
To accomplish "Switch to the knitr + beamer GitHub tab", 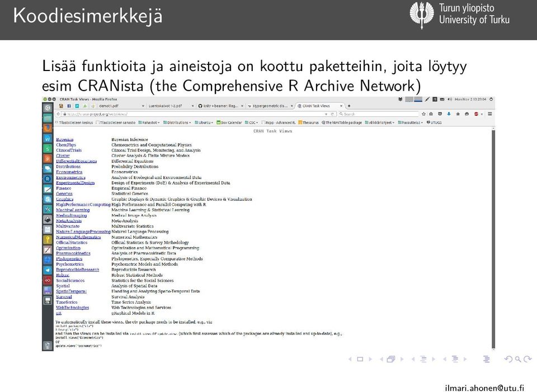I will pos(220,106).
